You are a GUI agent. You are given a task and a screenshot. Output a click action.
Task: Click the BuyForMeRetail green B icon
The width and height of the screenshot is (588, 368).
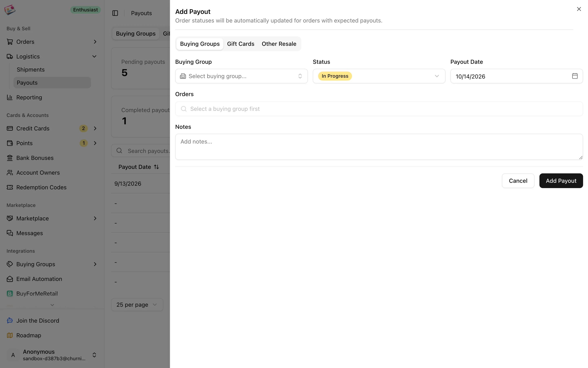click(10, 294)
